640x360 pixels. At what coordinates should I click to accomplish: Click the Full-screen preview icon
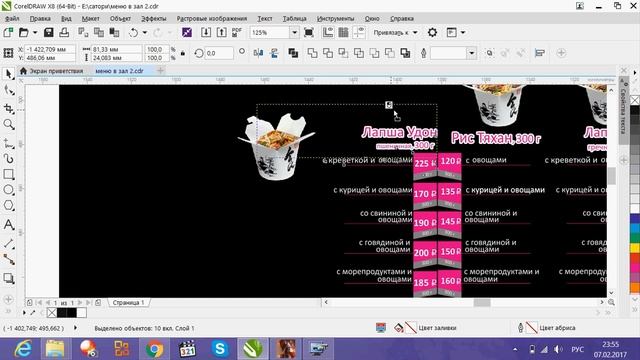click(309, 32)
